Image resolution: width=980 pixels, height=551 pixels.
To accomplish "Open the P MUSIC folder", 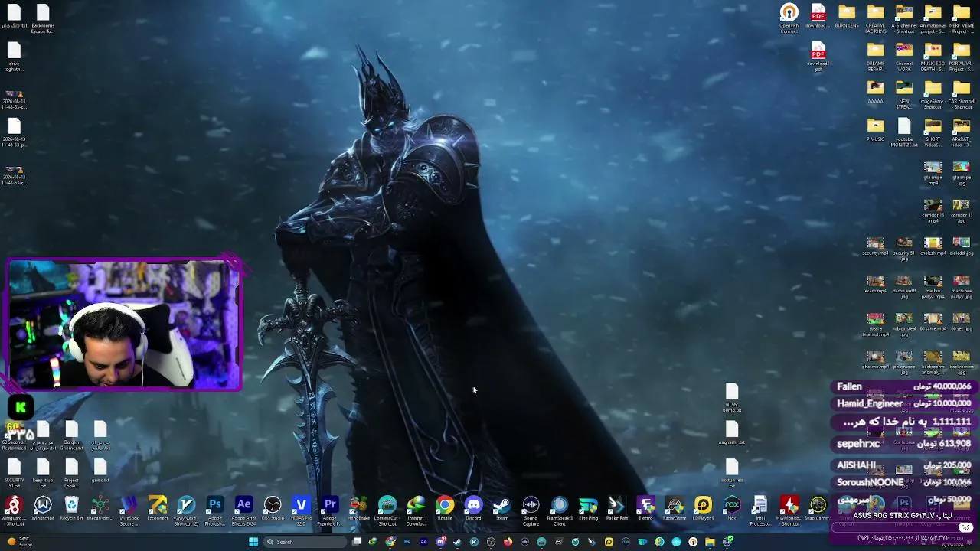I will [x=875, y=131].
